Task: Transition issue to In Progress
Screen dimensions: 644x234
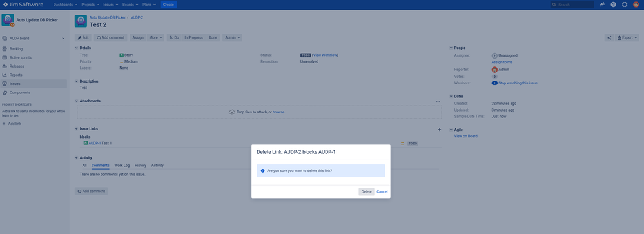Action: [193, 37]
